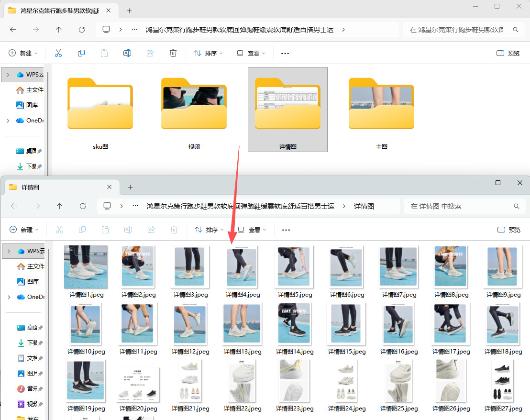Click the 在 详情图 中搜索 search box
The image size is (530, 420).
pyautogui.click(x=464, y=206)
